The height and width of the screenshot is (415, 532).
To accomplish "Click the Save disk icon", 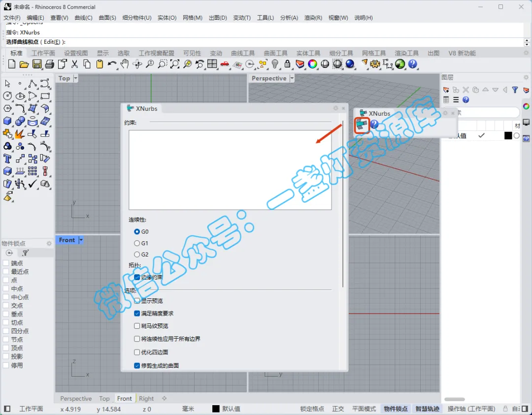I will tap(36, 64).
